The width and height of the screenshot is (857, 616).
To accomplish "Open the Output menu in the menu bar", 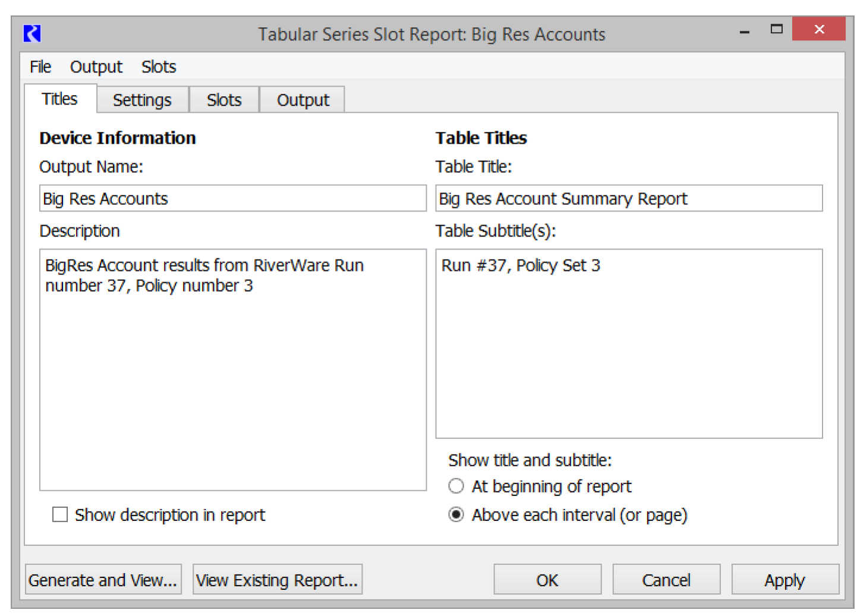I will [96, 67].
